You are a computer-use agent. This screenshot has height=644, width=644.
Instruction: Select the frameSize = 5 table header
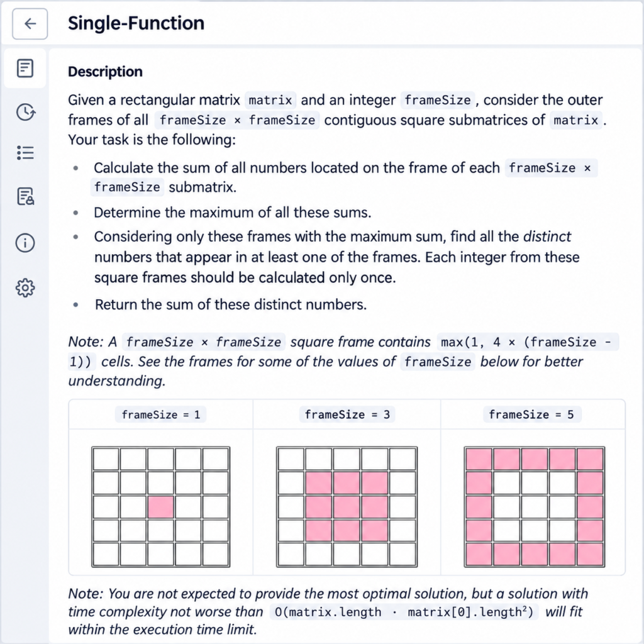click(531, 414)
